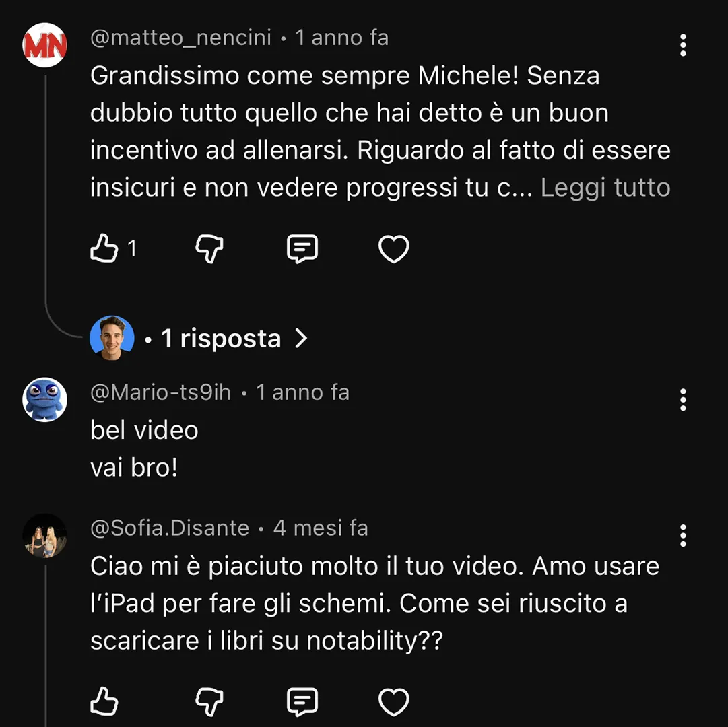Open Sofia.Disante's profile avatar
Image resolution: width=728 pixels, height=727 pixels.
[x=45, y=536]
